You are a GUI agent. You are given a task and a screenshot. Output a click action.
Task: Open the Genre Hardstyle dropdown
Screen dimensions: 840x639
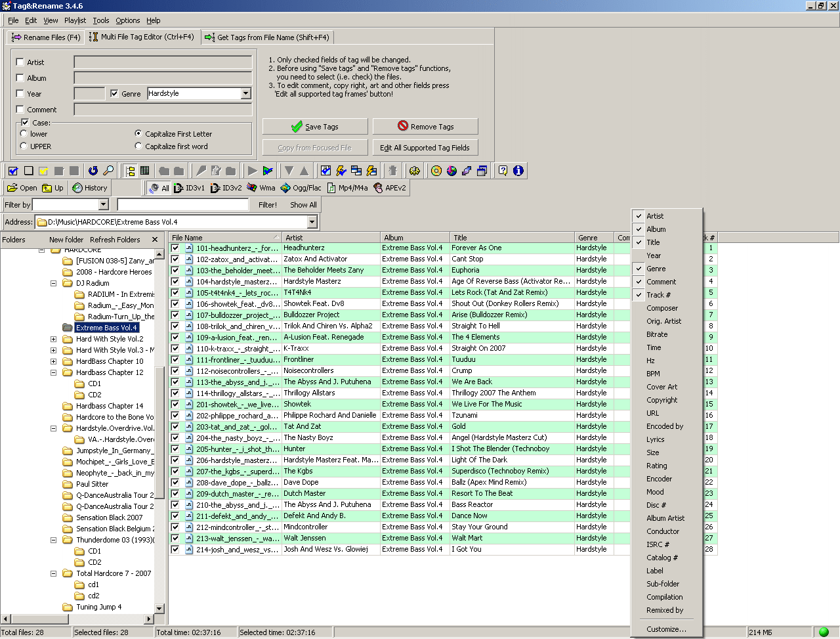pyautogui.click(x=245, y=94)
